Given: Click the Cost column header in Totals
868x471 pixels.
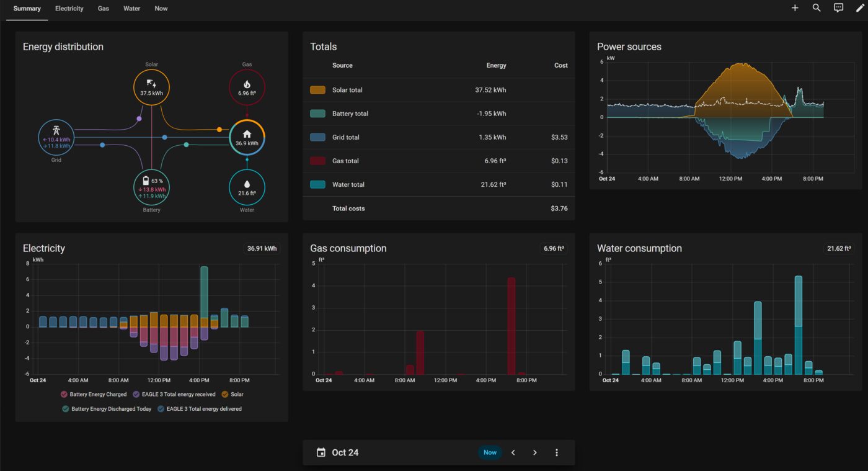Looking at the screenshot, I should [x=561, y=65].
